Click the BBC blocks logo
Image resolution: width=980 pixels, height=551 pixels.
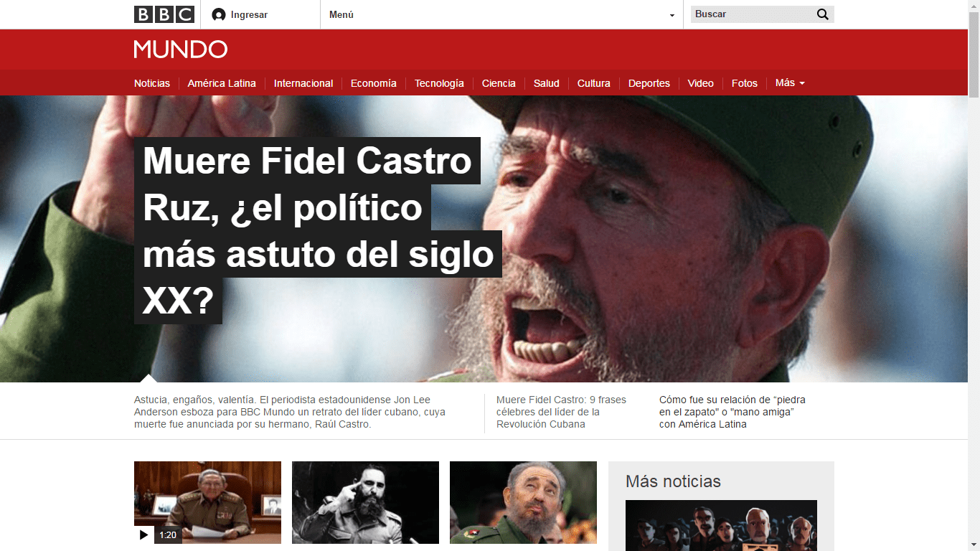(x=164, y=14)
